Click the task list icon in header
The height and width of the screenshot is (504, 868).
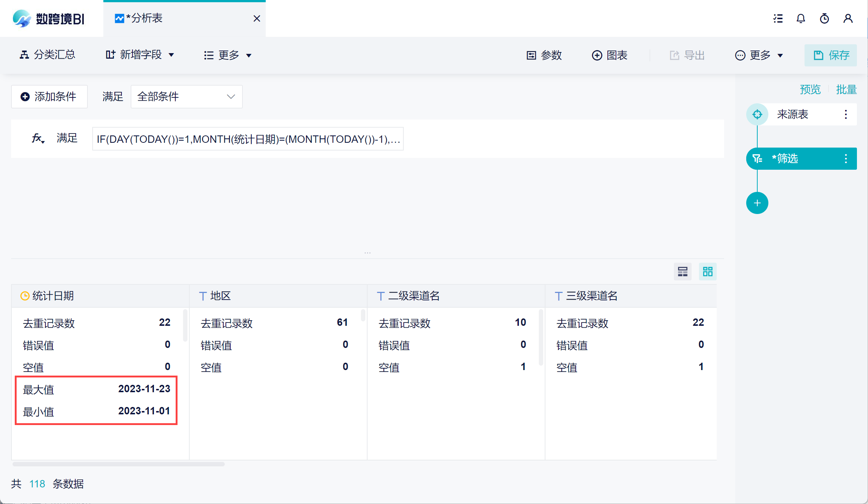click(x=778, y=18)
